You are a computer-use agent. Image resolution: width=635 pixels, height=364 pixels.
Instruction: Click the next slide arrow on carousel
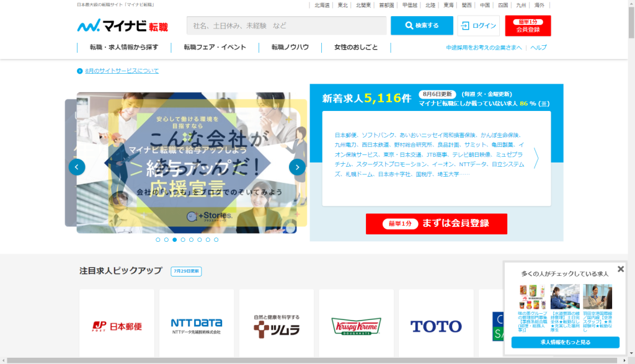click(x=297, y=167)
